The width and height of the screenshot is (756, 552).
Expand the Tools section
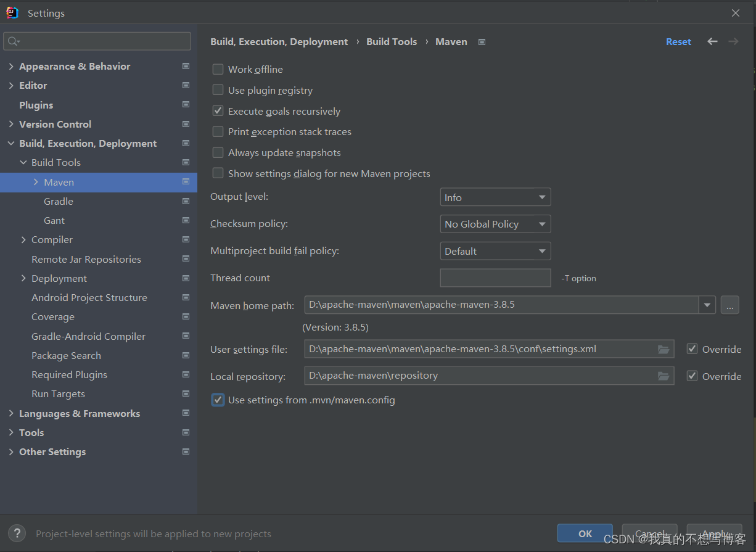click(11, 432)
